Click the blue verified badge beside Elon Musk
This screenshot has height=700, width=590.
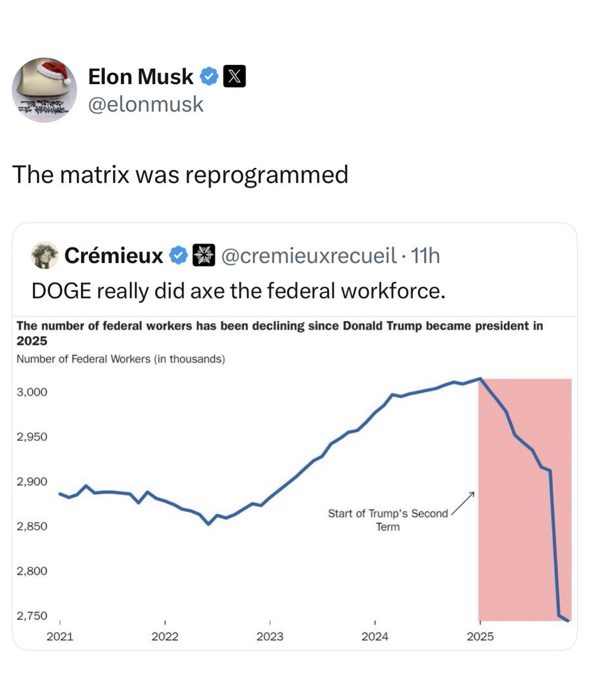pos(209,76)
